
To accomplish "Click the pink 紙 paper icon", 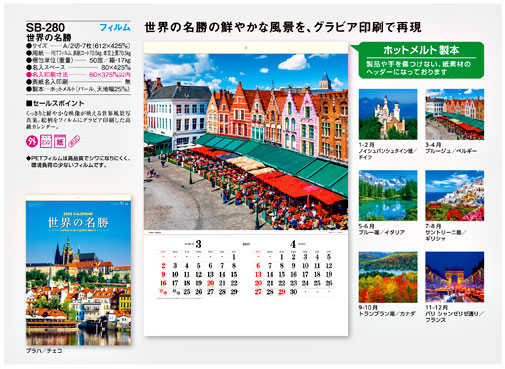I will 60,141.
